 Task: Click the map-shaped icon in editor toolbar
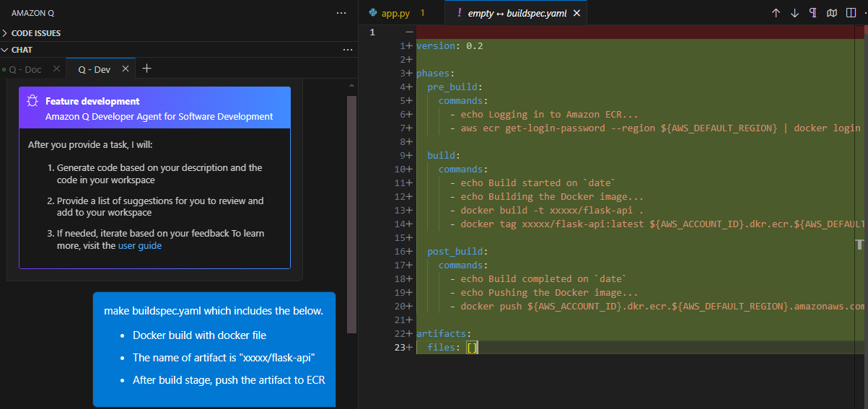[832, 13]
